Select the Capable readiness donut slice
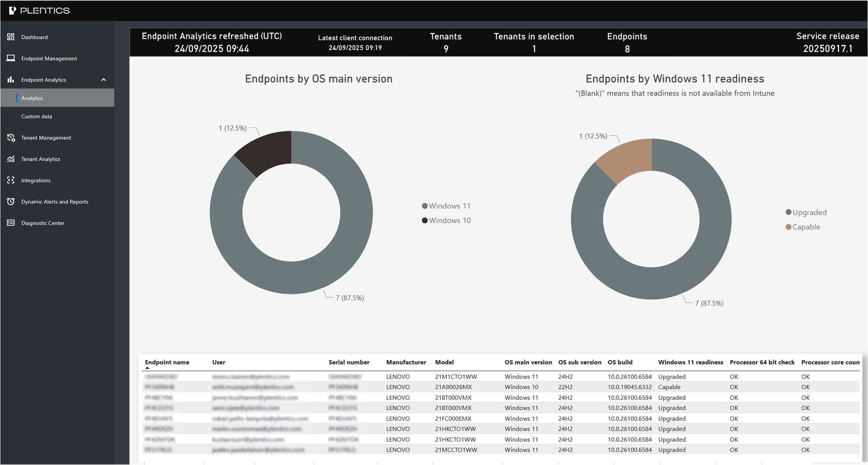 point(628,159)
